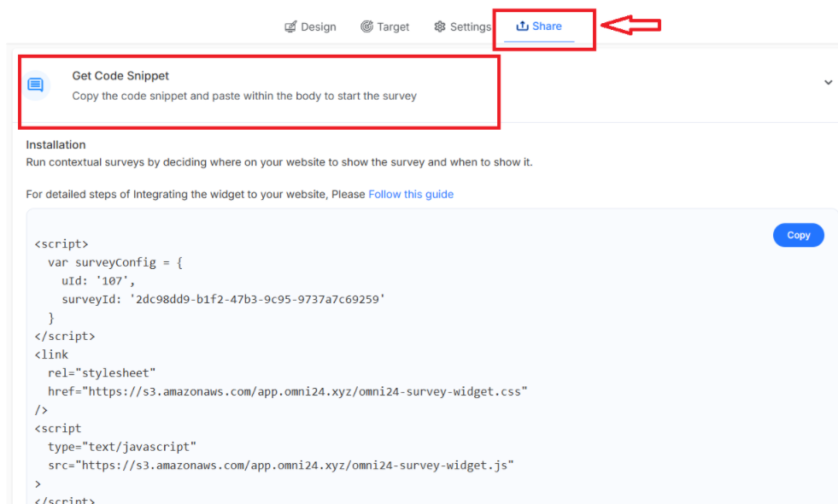Image resolution: width=838 pixels, height=504 pixels.
Task: Open the Settings tab
Action: tap(463, 26)
